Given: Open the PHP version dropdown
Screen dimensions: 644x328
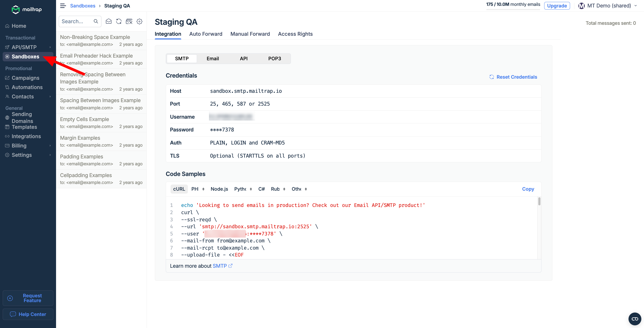Looking at the screenshot, I should [198, 189].
